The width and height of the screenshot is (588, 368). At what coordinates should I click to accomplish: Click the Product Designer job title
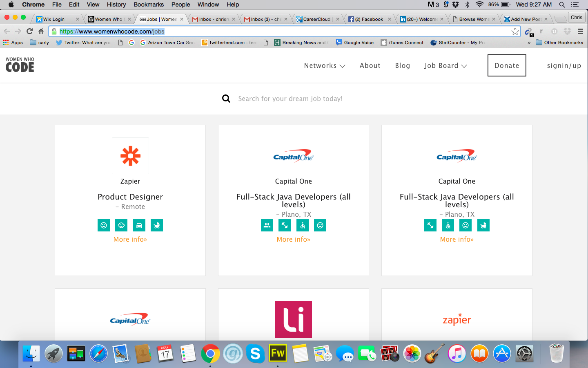click(130, 197)
